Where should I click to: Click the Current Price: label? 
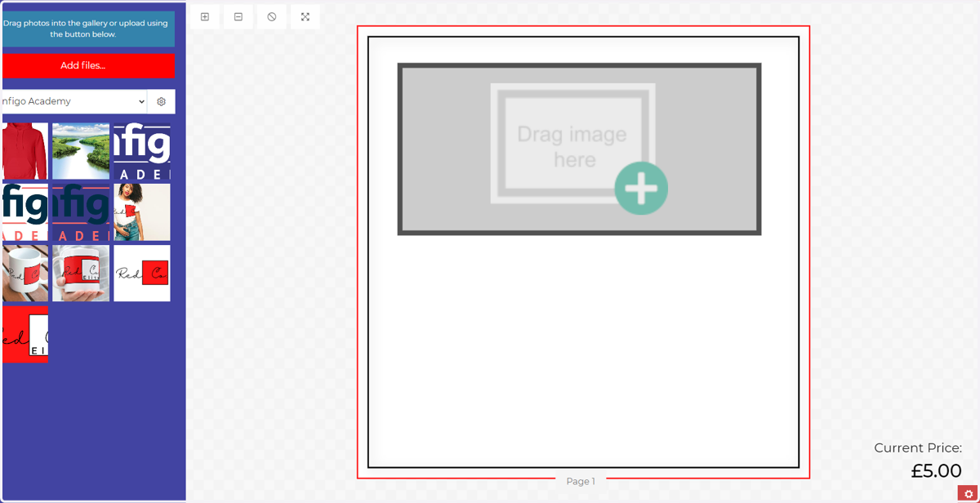918,447
